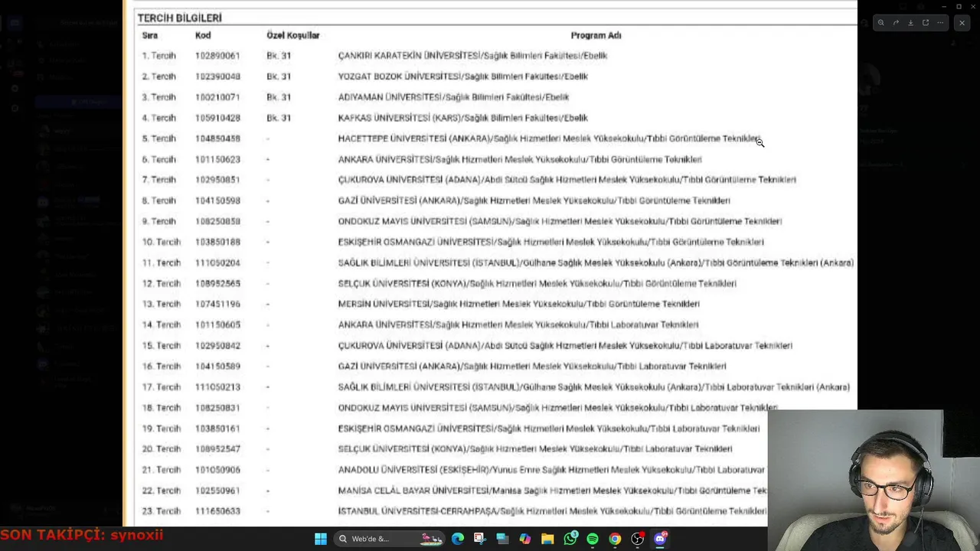The height and width of the screenshot is (551, 980).
Task: Select code 111050213 in 17. Tercih row
Action: (217, 387)
